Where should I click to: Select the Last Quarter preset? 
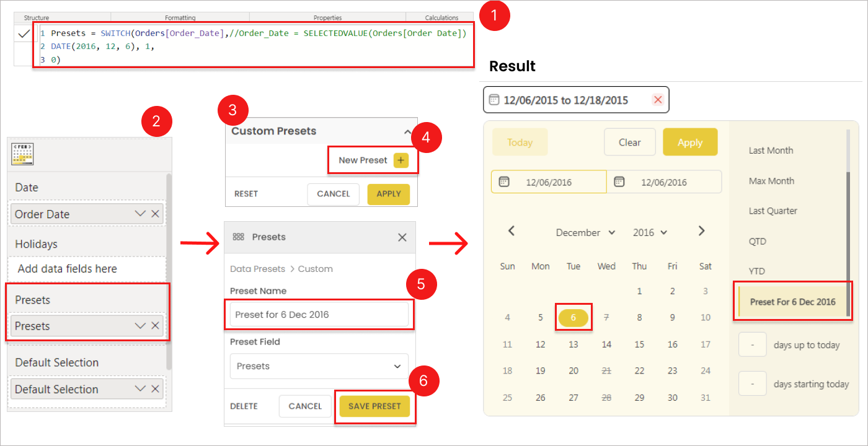click(x=773, y=211)
